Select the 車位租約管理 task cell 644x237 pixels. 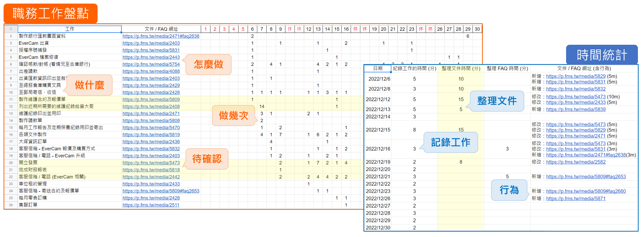pyautogui.click(x=33, y=184)
